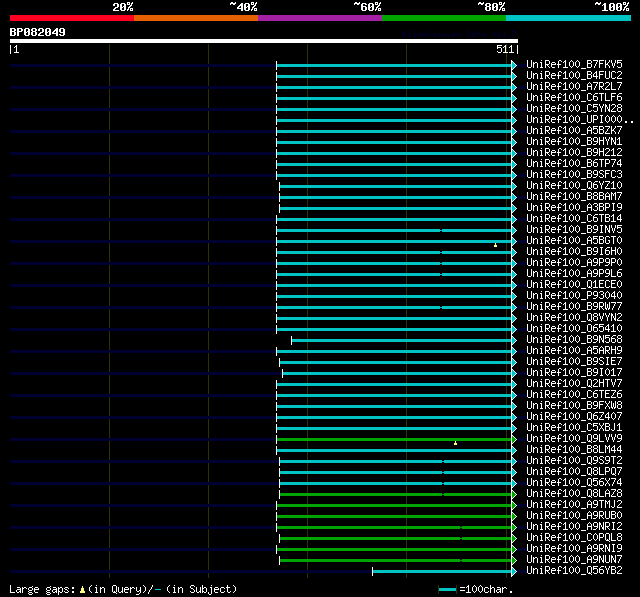The image size is (640, 597).
Task: Select the UniRef100_B6TP74 label
Action: [574, 164]
